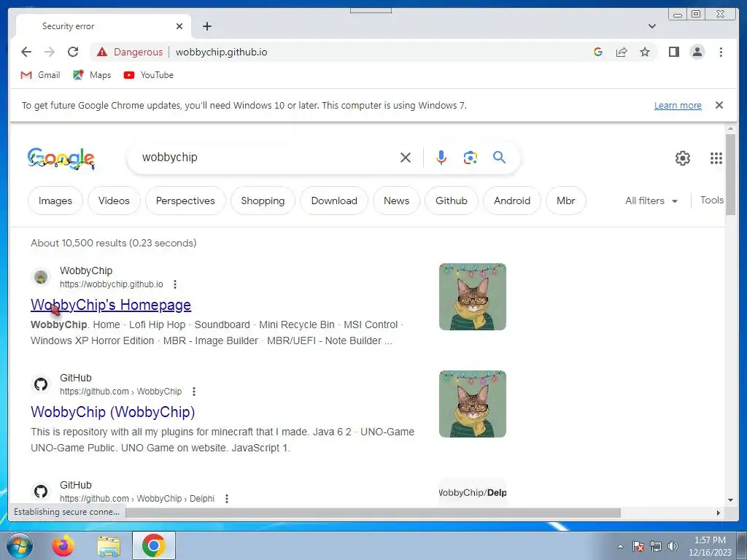747x560 pixels.
Task: Open Windows Explorer from taskbar
Action: pos(109,545)
